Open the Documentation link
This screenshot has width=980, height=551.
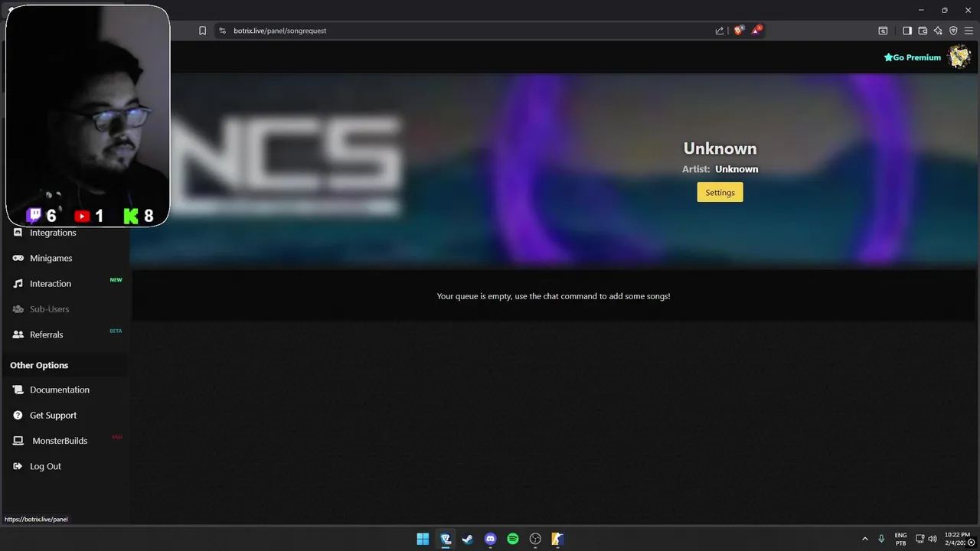pyautogui.click(x=60, y=390)
